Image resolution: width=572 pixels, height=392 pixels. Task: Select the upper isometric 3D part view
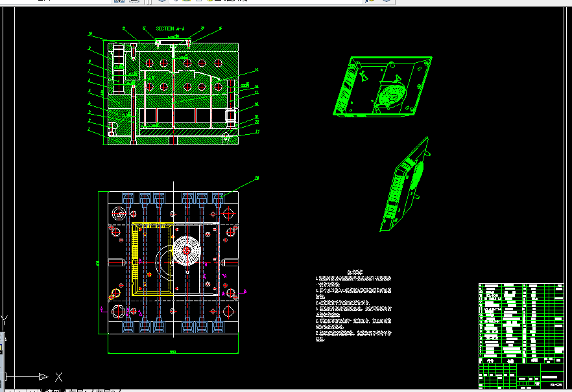383,87
